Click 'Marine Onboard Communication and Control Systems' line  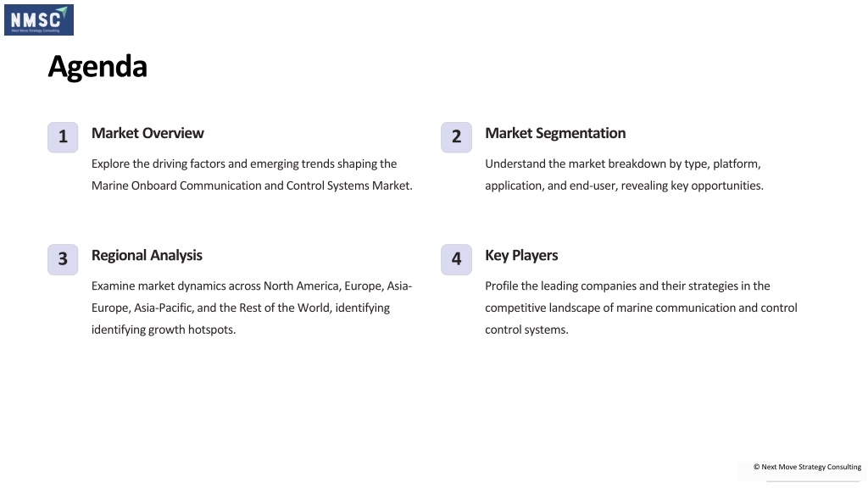[x=252, y=186]
